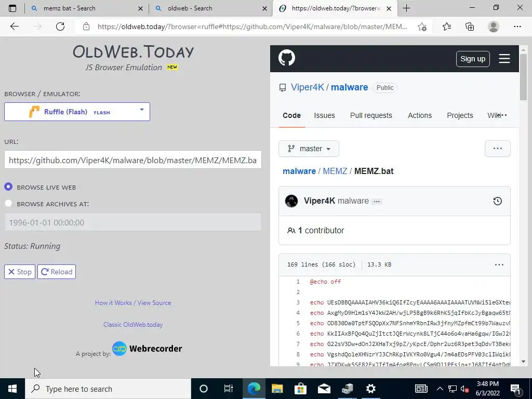Open the Edge profile avatar
The width and height of the screenshot is (532, 399).
(494, 26)
